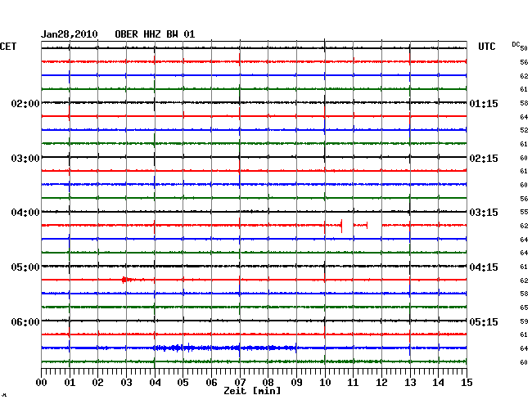Click the 02:15 UTC time label
Screen dimensions: 532x404
point(484,159)
